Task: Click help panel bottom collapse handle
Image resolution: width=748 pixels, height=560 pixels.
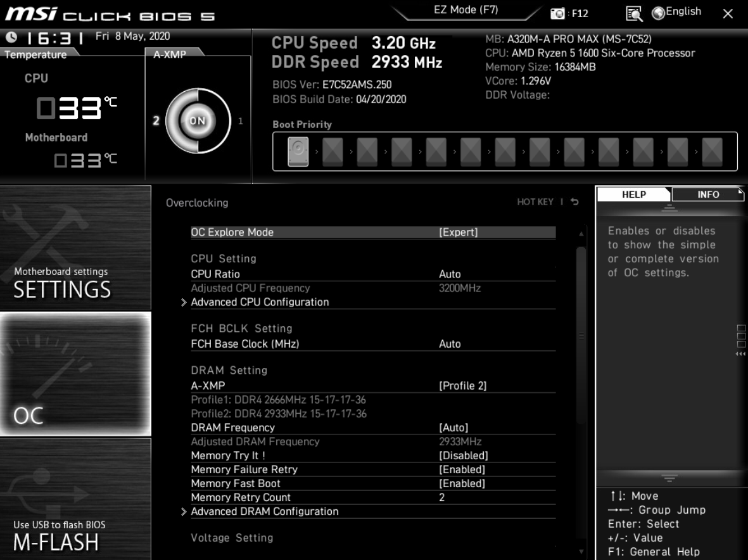Action: point(669,478)
